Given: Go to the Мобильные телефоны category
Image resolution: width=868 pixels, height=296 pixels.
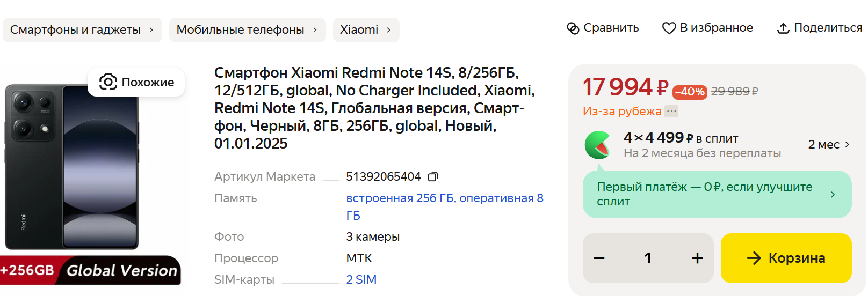Looking at the screenshot, I should click(247, 30).
